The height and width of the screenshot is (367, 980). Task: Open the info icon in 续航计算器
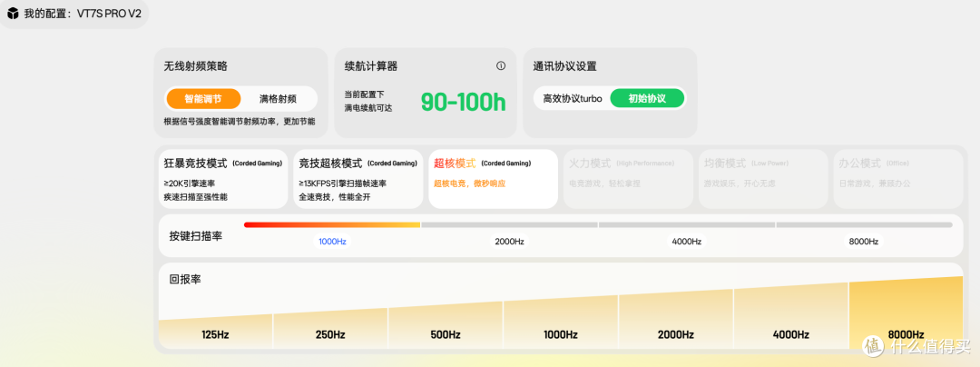pyautogui.click(x=501, y=65)
